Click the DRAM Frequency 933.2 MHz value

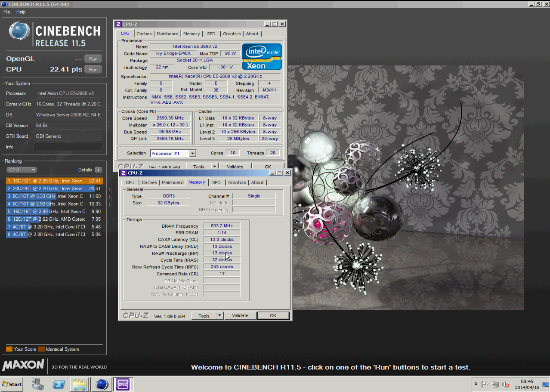pos(222,225)
